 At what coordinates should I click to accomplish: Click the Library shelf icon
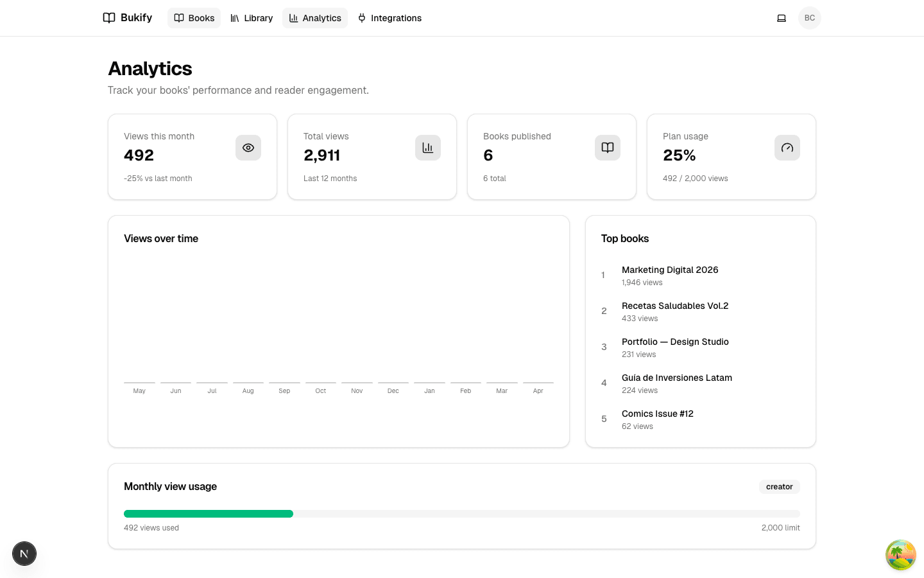(235, 18)
